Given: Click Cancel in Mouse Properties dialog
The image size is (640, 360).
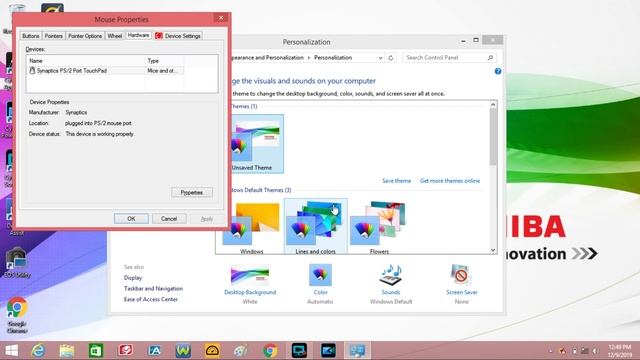Looking at the screenshot, I should click(169, 219).
